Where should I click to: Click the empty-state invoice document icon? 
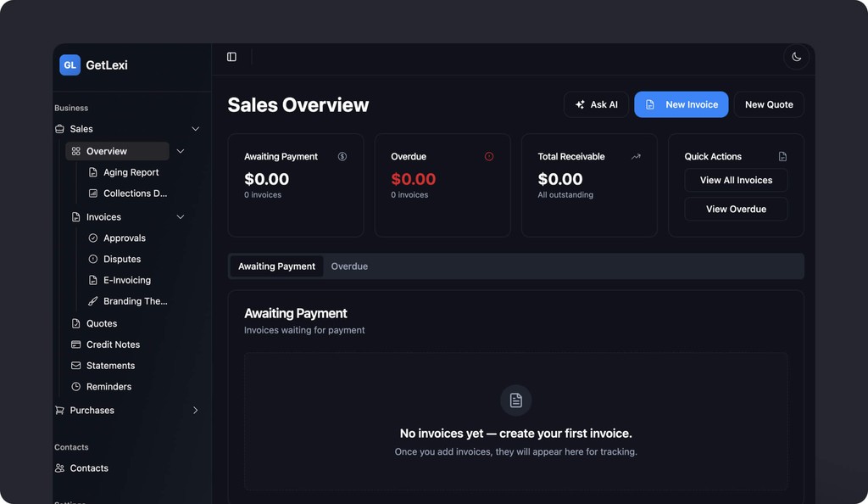click(x=515, y=400)
